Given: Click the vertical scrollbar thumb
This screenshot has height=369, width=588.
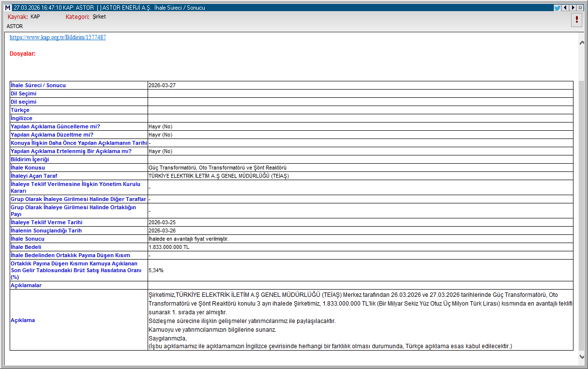Looking at the screenshot, I should coord(582,213).
